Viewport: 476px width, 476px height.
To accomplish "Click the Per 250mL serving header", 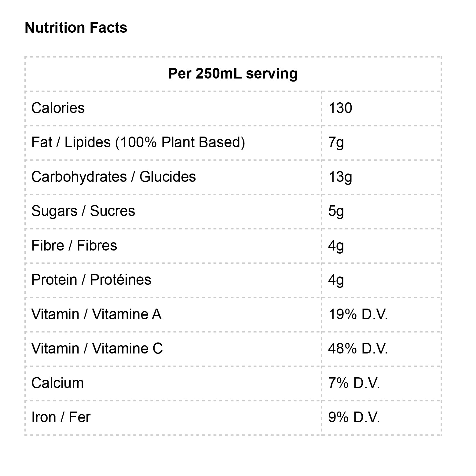I will [233, 74].
